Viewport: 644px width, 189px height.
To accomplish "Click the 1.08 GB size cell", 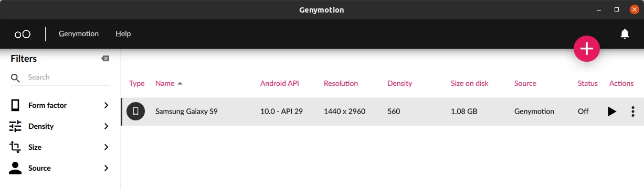I will (x=464, y=112).
